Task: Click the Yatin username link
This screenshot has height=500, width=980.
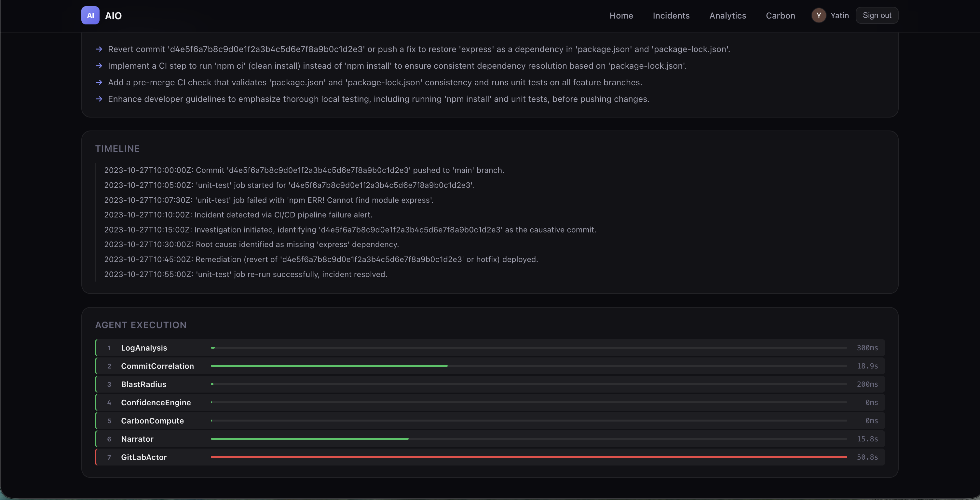Action: click(x=839, y=16)
